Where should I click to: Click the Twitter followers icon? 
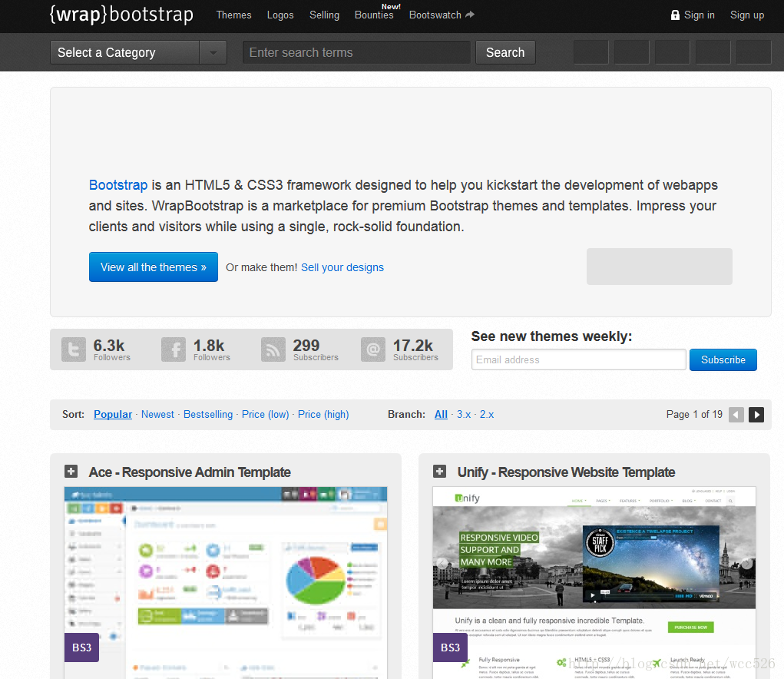coord(74,349)
